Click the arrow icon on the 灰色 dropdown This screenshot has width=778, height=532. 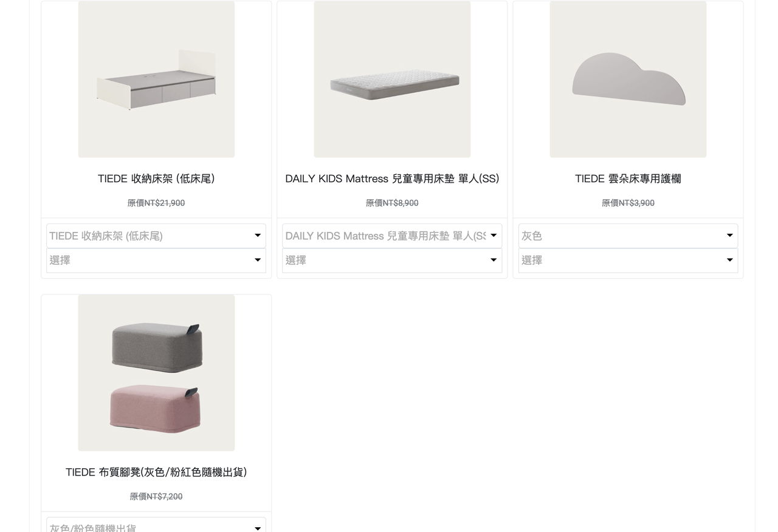[729, 236]
